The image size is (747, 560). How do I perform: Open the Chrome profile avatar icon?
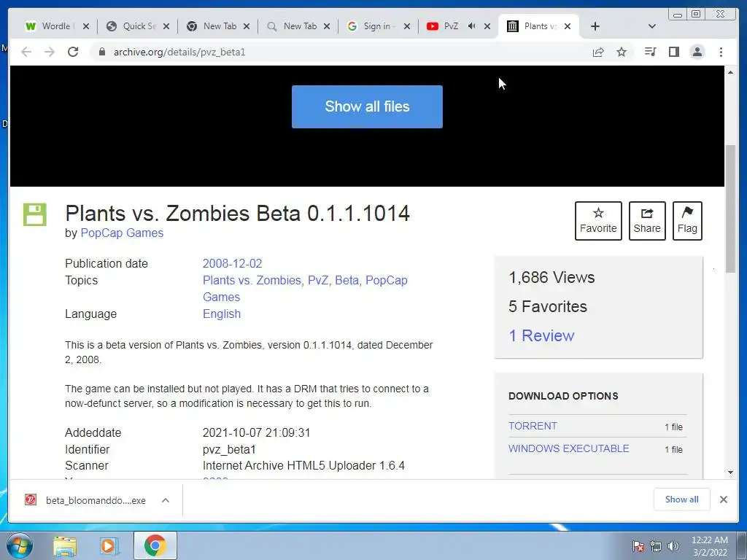[697, 52]
